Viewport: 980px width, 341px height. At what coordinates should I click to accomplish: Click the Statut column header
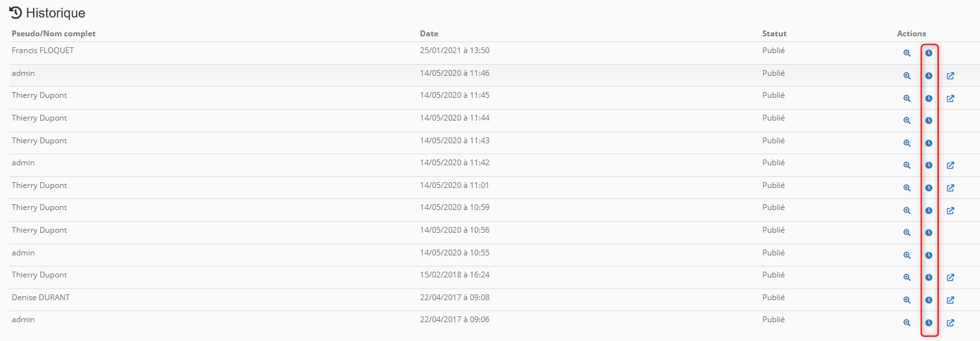(x=774, y=34)
